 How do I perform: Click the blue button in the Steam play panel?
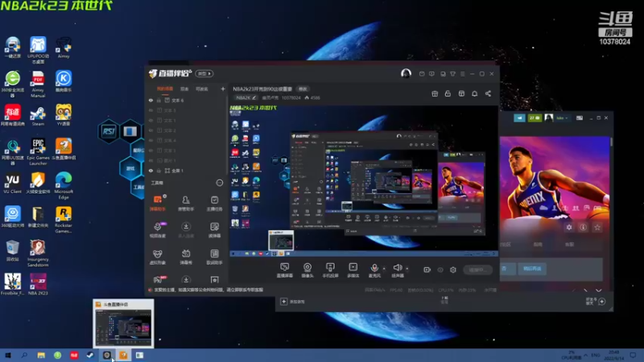(532, 269)
